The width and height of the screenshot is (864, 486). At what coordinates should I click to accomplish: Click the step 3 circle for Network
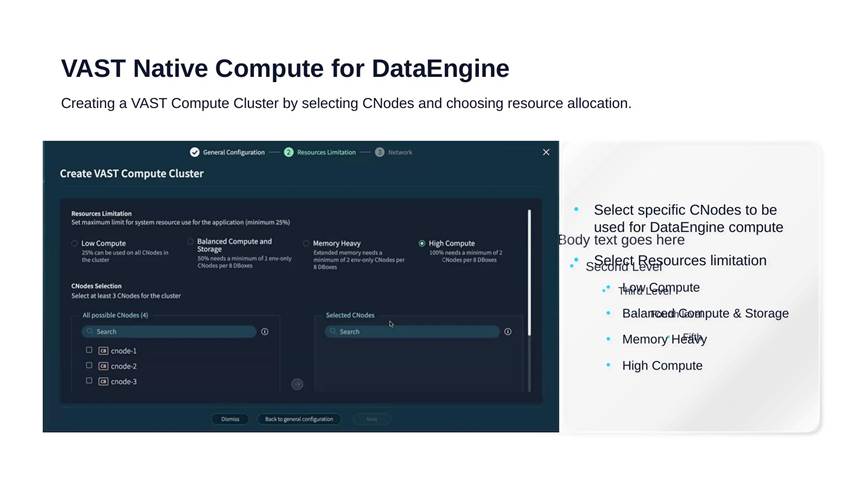pyautogui.click(x=380, y=152)
